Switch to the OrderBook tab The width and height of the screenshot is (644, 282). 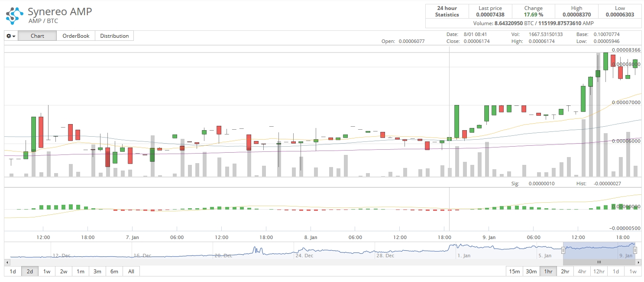(76, 36)
